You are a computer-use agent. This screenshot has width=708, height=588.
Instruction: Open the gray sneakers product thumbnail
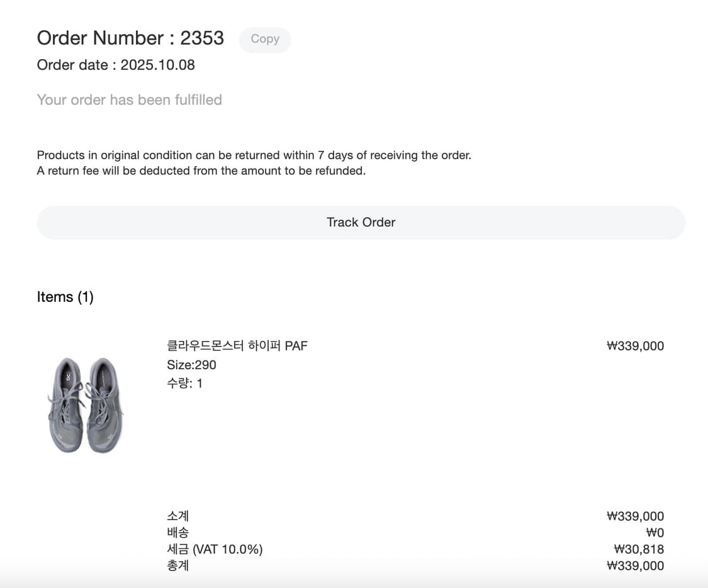(x=86, y=405)
